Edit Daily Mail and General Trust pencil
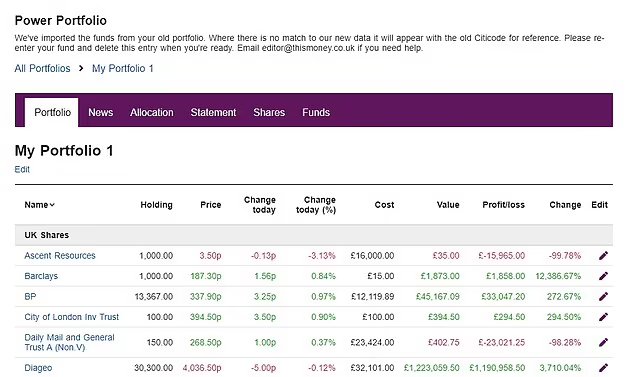The width and height of the screenshot is (634, 377). [603, 342]
